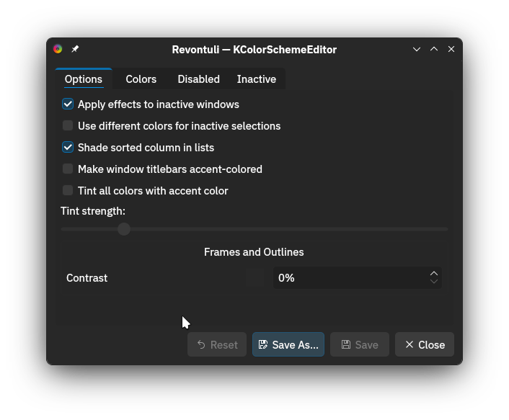The width and height of the screenshot is (509, 420).
Task: Click the Save As... button
Action: (288, 344)
